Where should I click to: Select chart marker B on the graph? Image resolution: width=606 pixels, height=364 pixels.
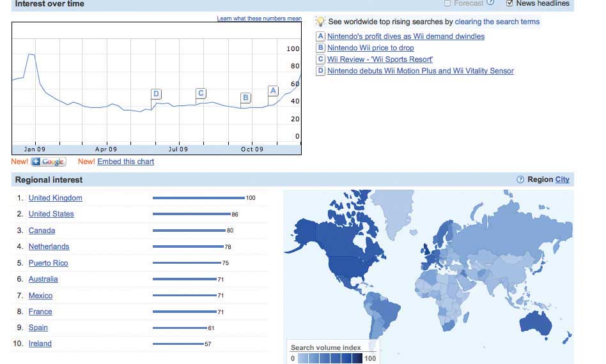pos(245,98)
